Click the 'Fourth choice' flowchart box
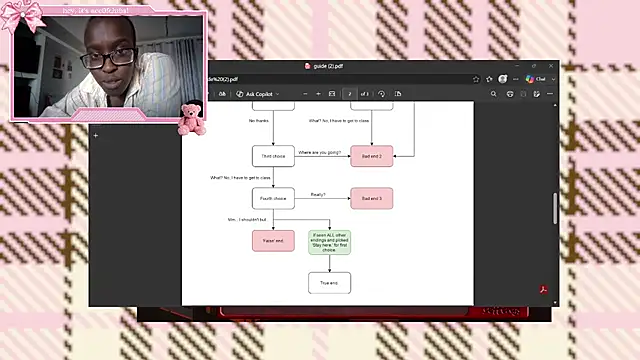The image size is (640, 360). click(273, 198)
